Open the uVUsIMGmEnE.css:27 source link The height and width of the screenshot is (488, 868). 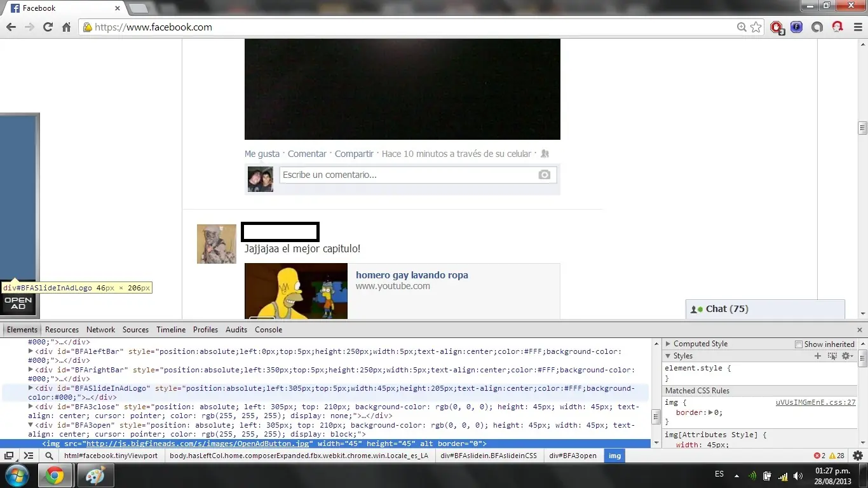click(x=816, y=402)
